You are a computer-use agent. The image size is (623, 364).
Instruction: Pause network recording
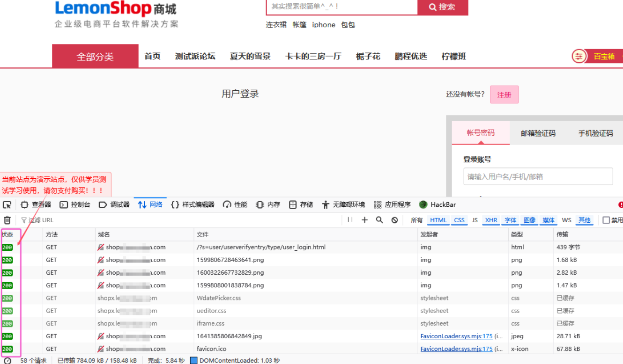(350, 220)
